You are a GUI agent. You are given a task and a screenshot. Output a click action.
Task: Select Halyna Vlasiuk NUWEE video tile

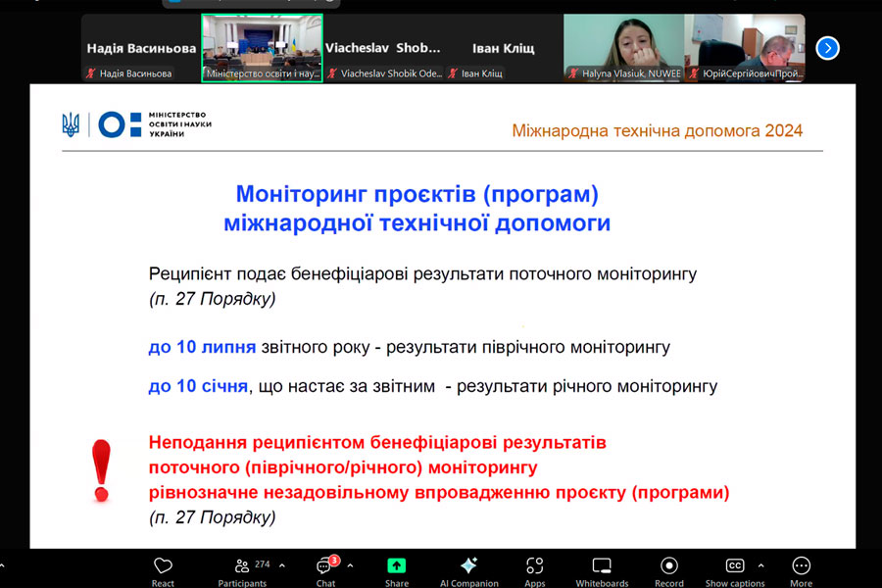[624, 48]
